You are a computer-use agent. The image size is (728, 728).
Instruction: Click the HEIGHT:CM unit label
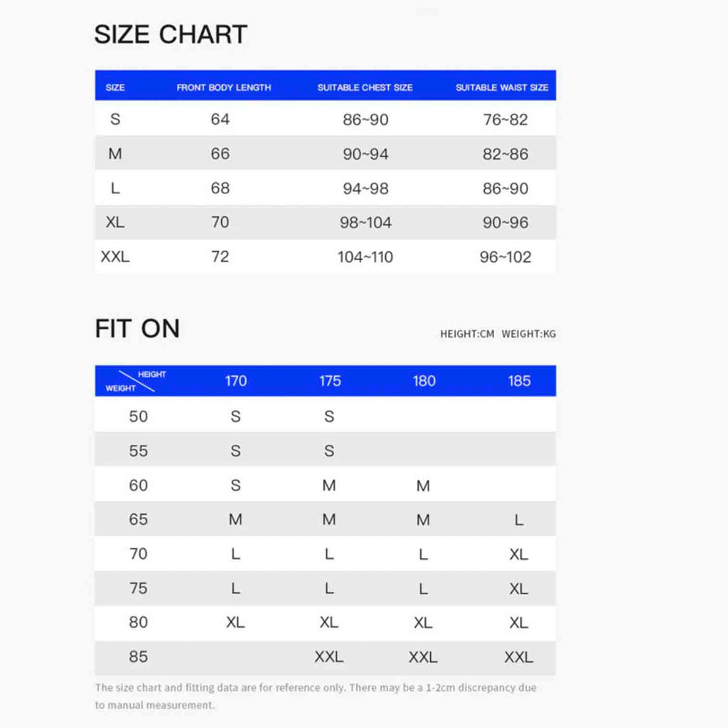coord(467,333)
